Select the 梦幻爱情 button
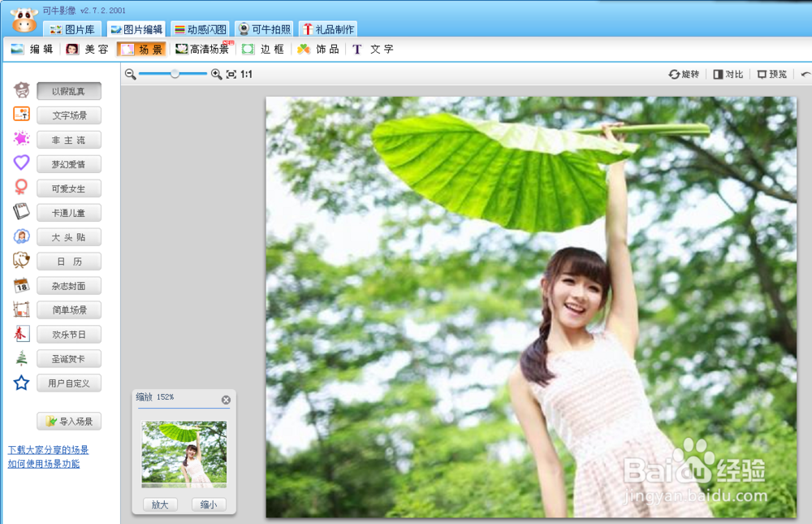812x524 pixels. click(x=69, y=164)
